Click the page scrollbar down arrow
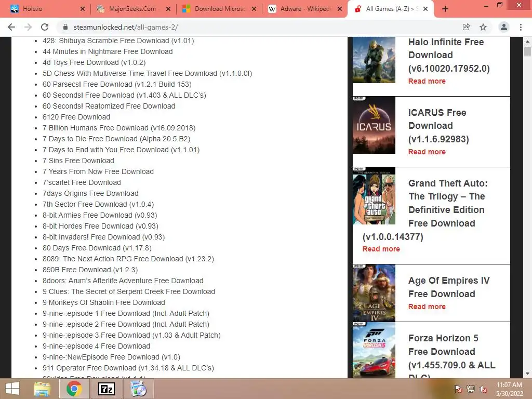The width and height of the screenshot is (532, 399). coord(527,374)
